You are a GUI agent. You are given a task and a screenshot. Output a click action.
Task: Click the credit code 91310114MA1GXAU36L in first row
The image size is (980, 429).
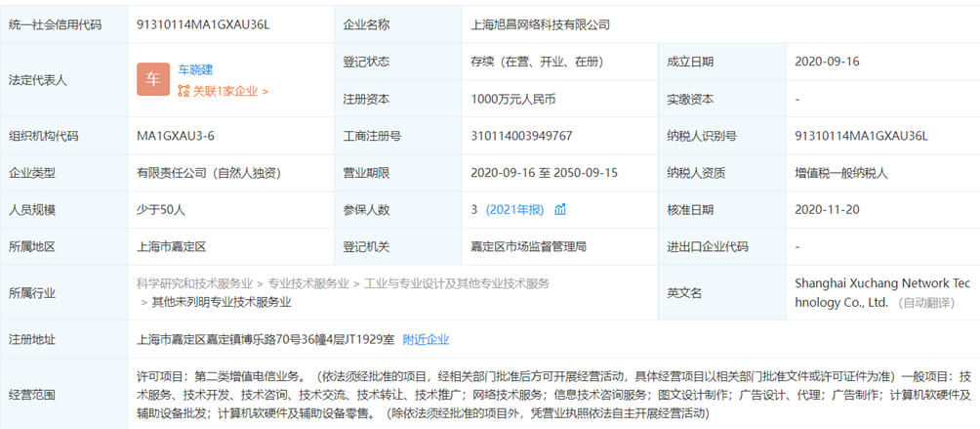[203, 25]
